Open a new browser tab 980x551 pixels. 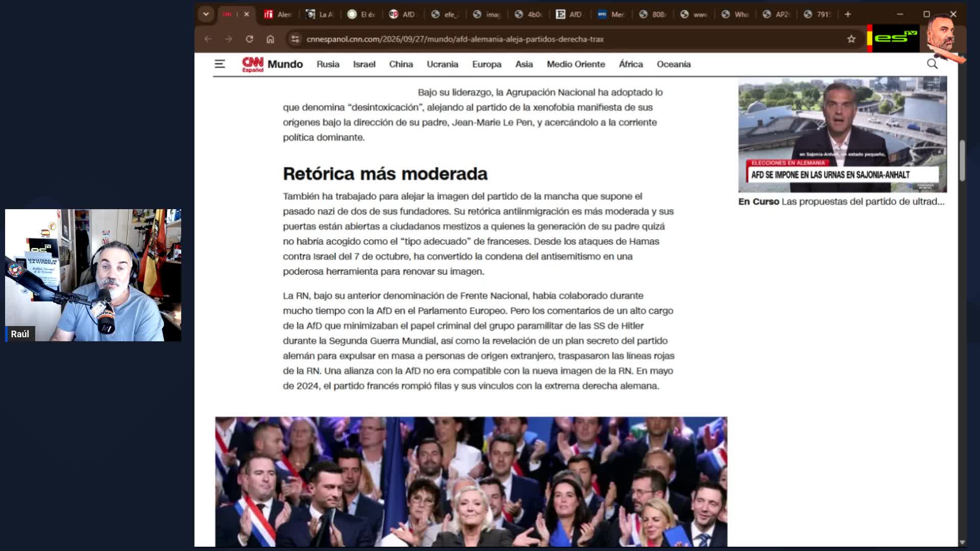coord(848,14)
